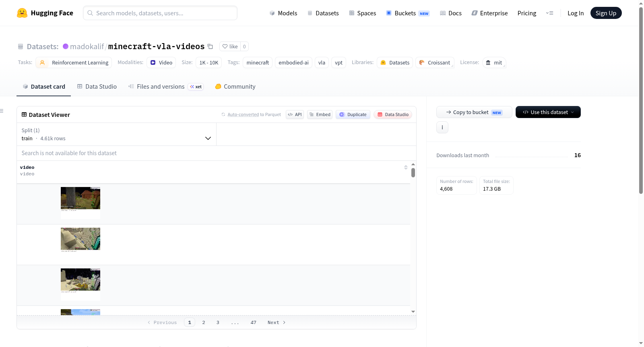Click the left sidebar hamburger icon
The image size is (644, 347).
click(2, 111)
